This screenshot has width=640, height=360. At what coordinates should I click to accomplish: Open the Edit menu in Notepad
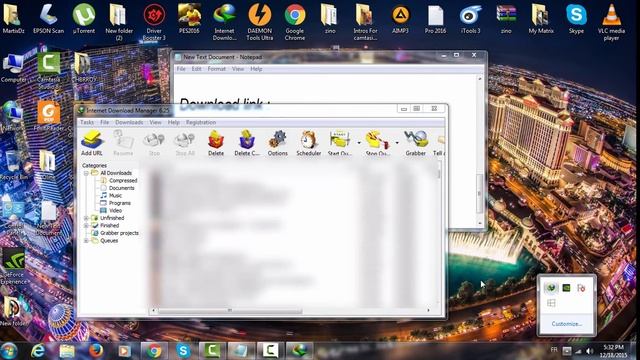(x=196, y=69)
